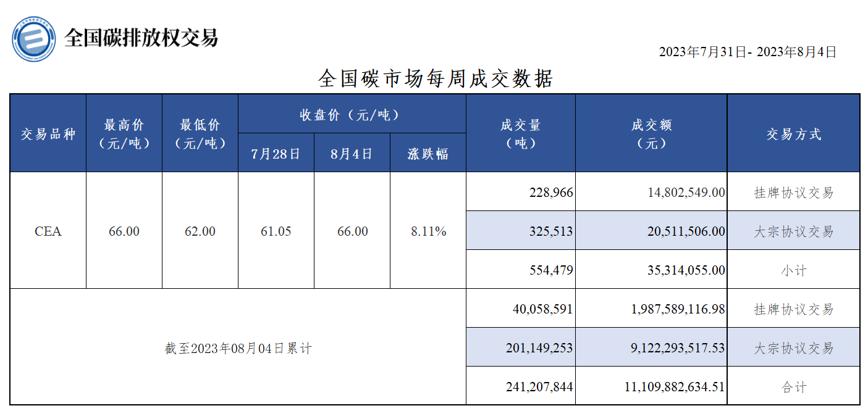Click the 成交量（吨）column header
This screenshot has width=868, height=411.
click(x=521, y=133)
